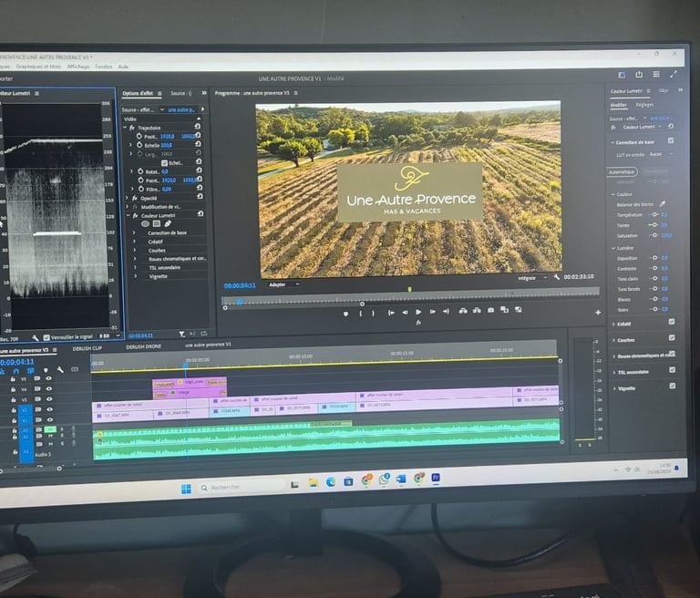Click the fullscreen expand icon top right
700x598 pixels.
point(674,74)
